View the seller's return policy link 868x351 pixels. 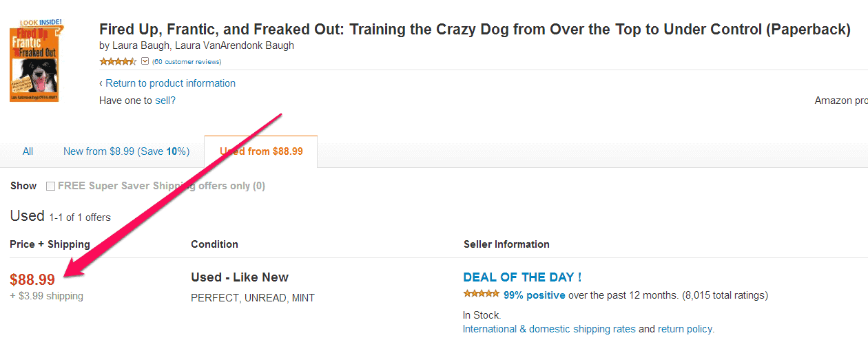685,329
